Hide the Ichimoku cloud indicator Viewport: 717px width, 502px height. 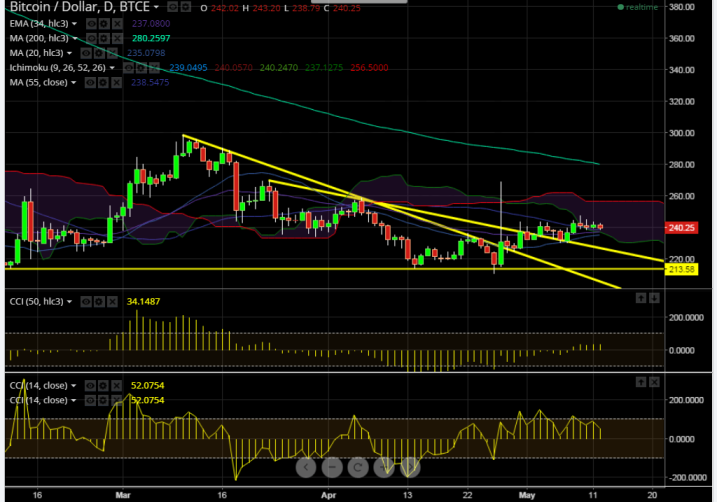pos(128,68)
